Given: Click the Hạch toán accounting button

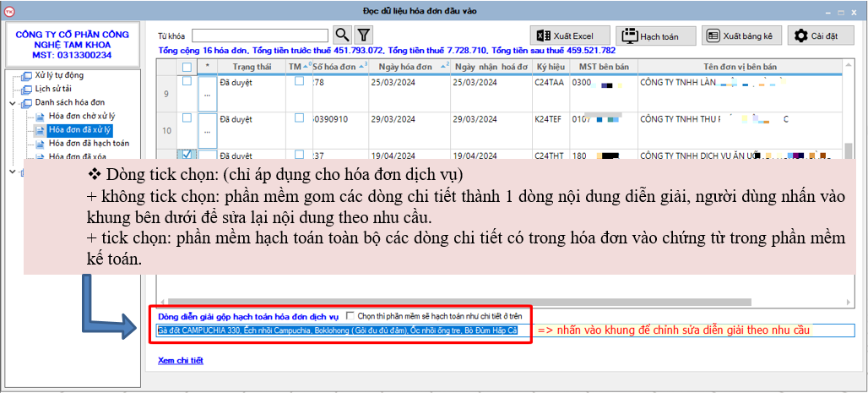Looking at the screenshot, I should [x=654, y=35].
